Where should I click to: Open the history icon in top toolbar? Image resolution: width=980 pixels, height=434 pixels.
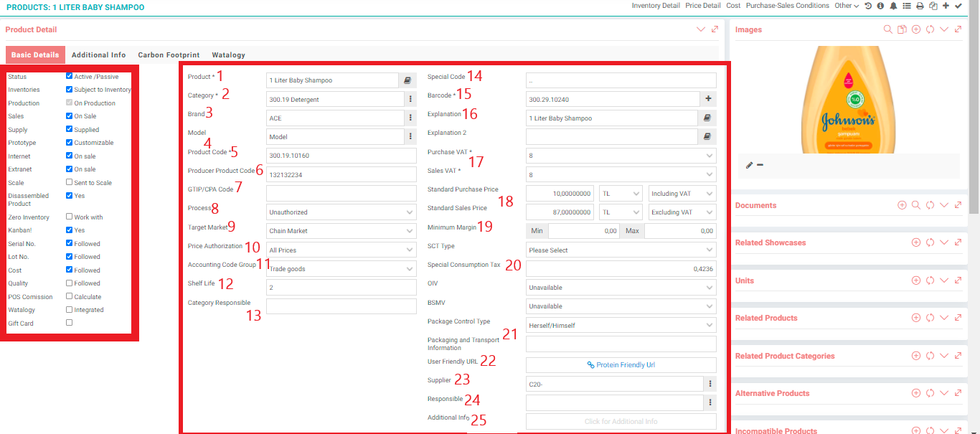pos(867,6)
